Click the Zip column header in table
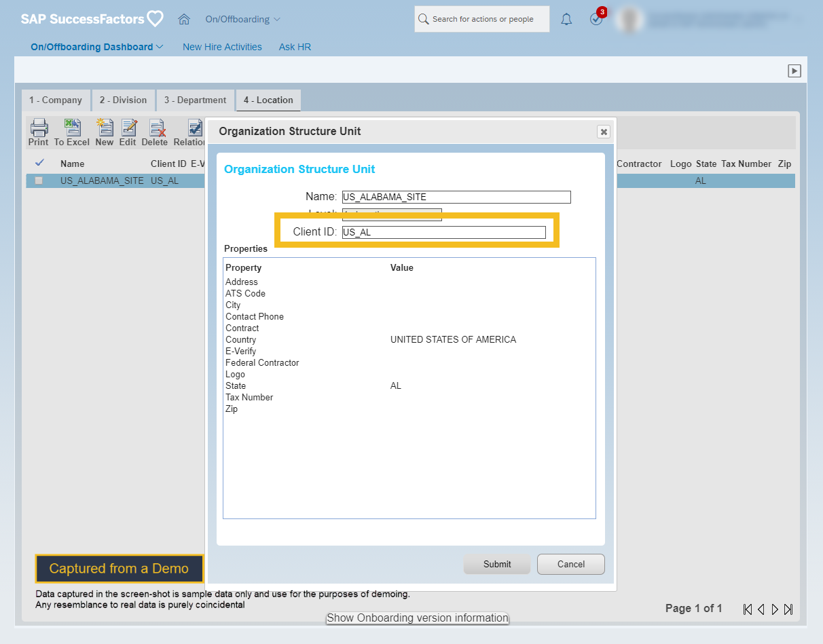This screenshot has height=644, width=823. pos(784,164)
